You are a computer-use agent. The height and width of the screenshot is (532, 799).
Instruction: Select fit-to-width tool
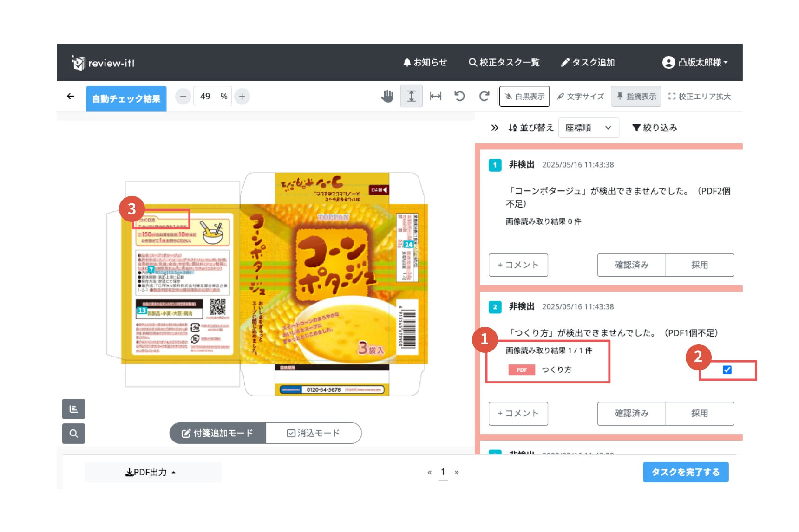[x=436, y=96]
